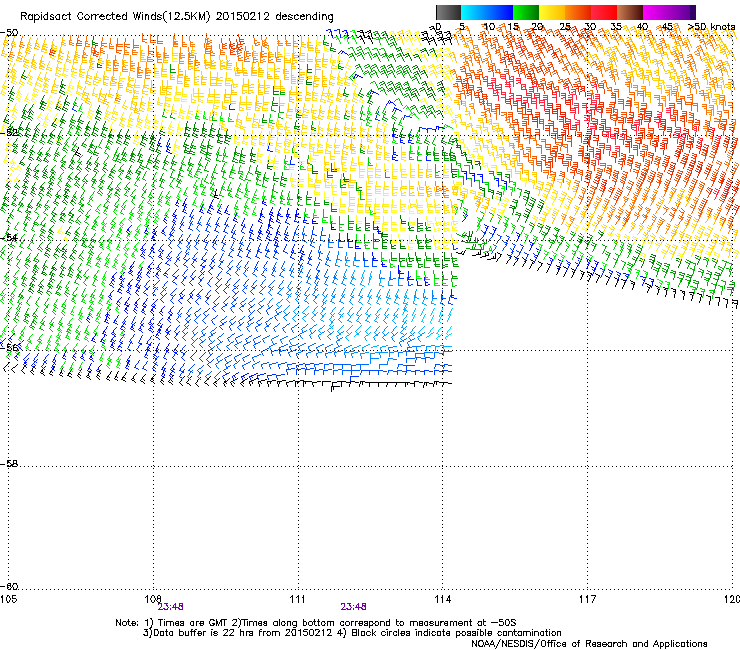Select the green 15-20 knots legend segment
Screen dimensions: 740x650
(526, 12)
